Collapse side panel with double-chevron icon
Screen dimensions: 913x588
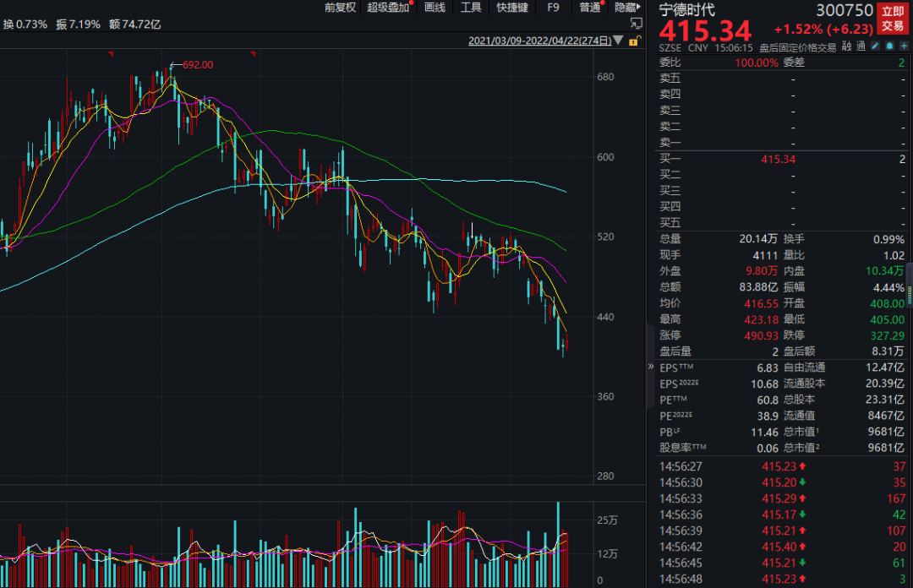tap(650, 367)
